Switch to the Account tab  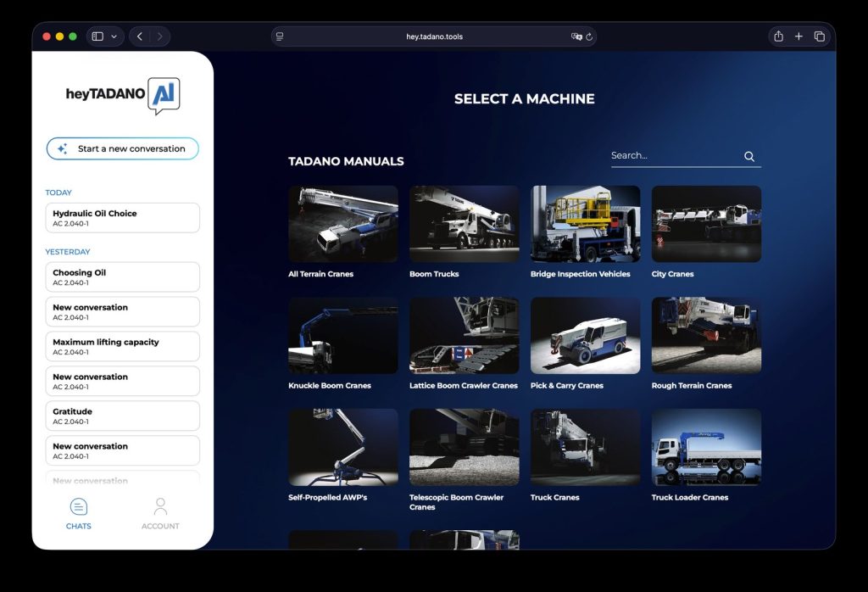coord(160,514)
